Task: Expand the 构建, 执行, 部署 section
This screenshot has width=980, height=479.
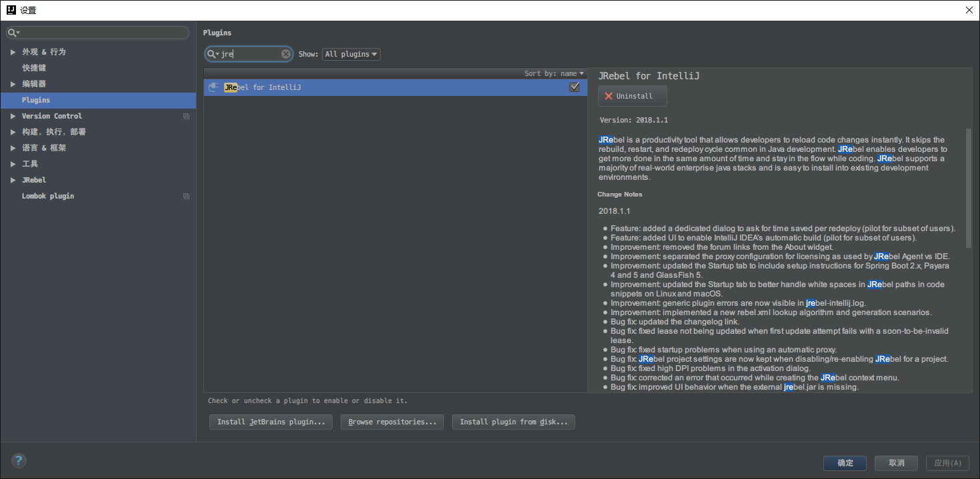Action: point(13,132)
